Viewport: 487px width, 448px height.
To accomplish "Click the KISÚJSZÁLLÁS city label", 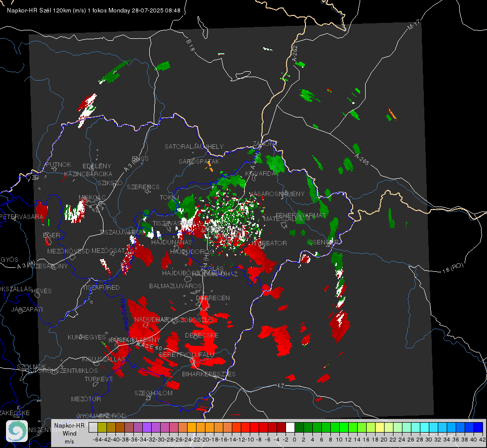I will 104,359.
